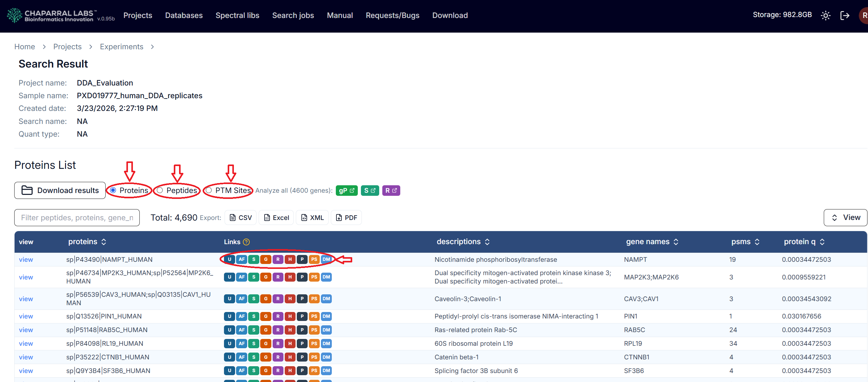Open the View columns dropdown
The height and width of the screenshot is (382, 868).
coord(845,217)
